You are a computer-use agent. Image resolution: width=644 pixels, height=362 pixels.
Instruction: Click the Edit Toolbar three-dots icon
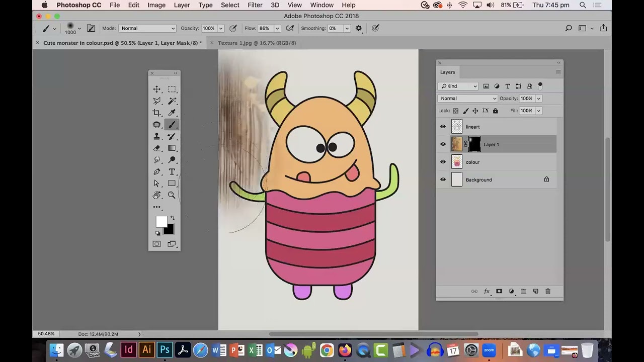[x=157, y=207]
